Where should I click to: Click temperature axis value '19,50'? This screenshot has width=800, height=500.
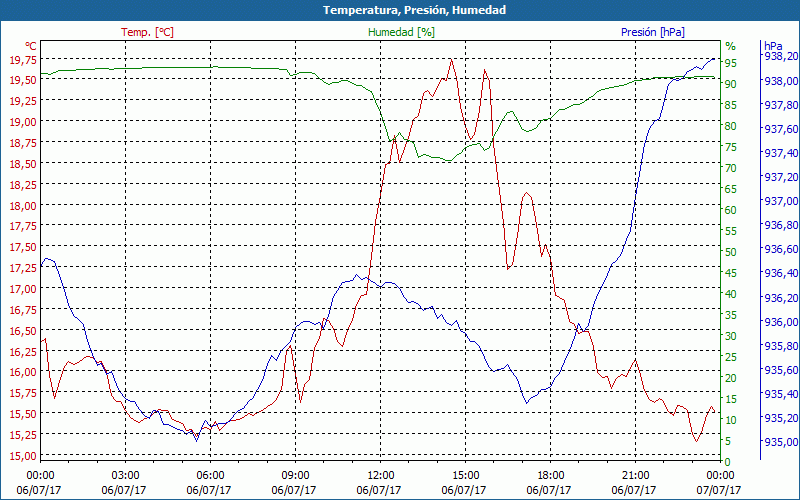tap(23, 80)
